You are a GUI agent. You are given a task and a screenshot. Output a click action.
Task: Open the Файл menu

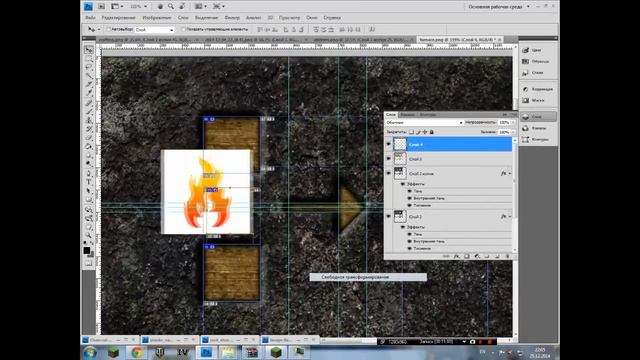point(90,18)
